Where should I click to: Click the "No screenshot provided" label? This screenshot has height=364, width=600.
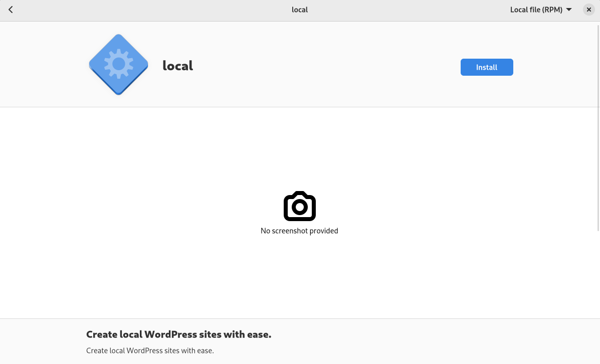click(x=299, y=231)
